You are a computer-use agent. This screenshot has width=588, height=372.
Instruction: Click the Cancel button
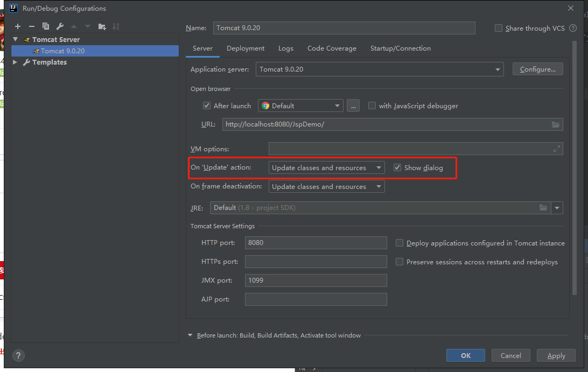click(511, 355)
